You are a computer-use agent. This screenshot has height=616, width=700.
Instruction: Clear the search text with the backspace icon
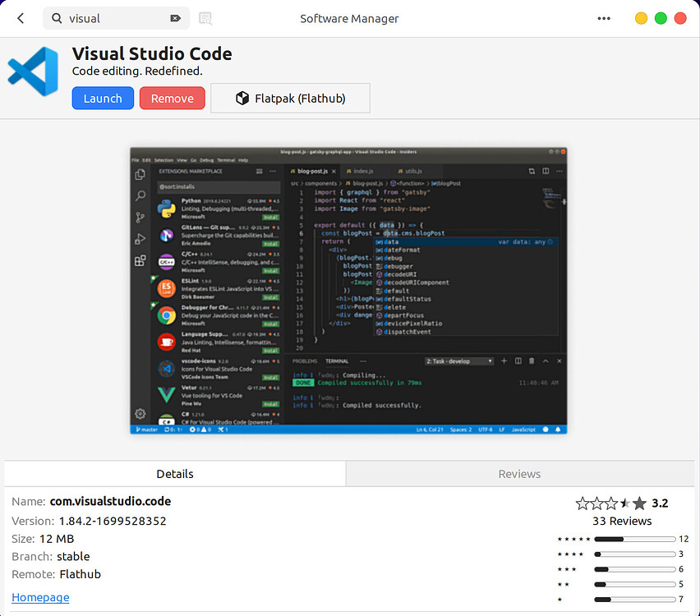point(176,18)
